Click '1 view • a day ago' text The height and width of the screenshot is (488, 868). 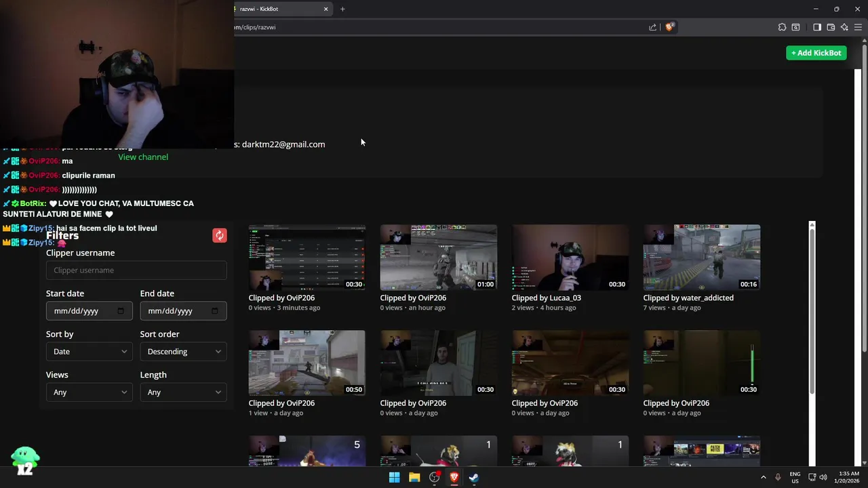pos(276,413)
